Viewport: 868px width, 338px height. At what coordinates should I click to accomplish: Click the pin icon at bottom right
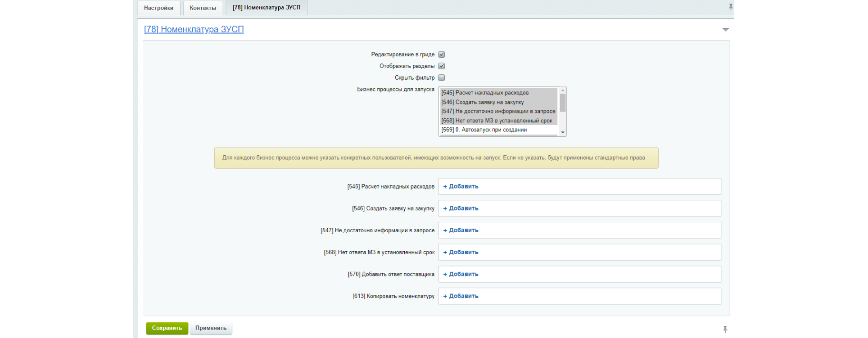point(725,329)
